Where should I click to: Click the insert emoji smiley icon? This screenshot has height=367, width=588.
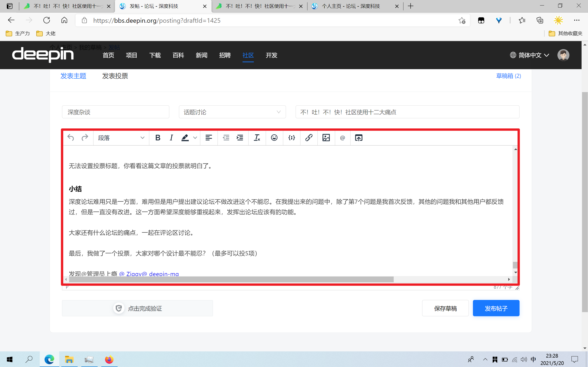point(274,138)
